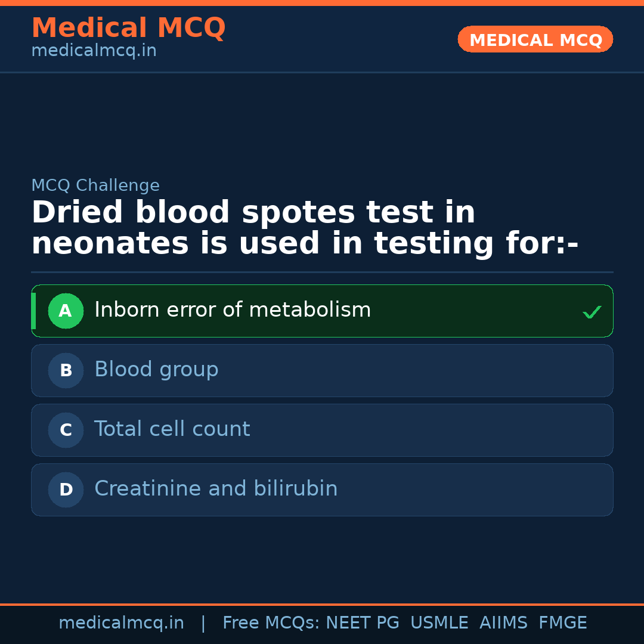The width and height of the screenshot is (644, 644).
Task: Click the FMGE footer text
Action: tap(562, 623)
